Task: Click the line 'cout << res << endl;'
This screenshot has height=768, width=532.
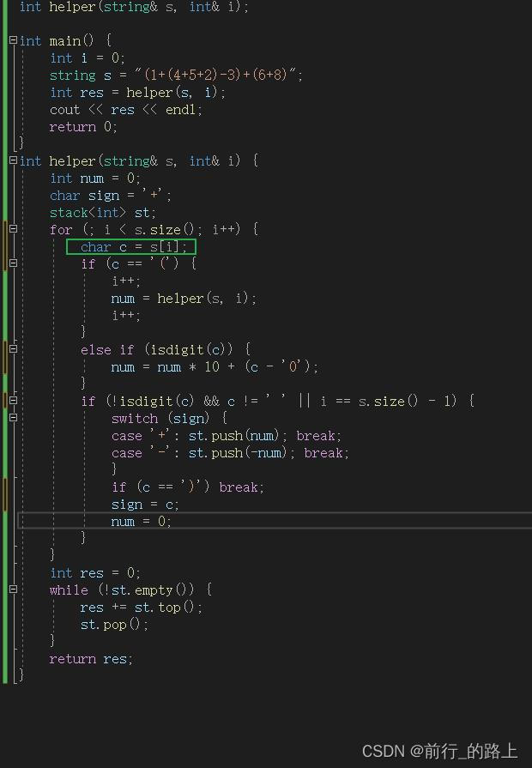Action: (125, 110)
